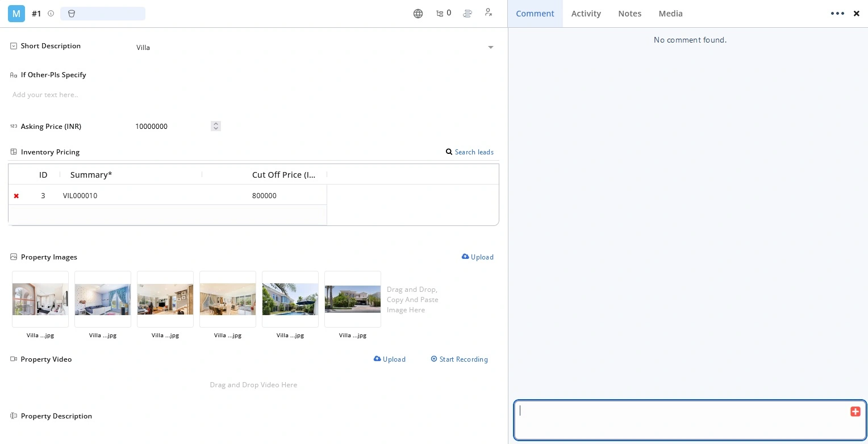This screenshot has width=868, height=444.
Task: Open the second thumbnail with blue curtains
Action: pos(103,299)
